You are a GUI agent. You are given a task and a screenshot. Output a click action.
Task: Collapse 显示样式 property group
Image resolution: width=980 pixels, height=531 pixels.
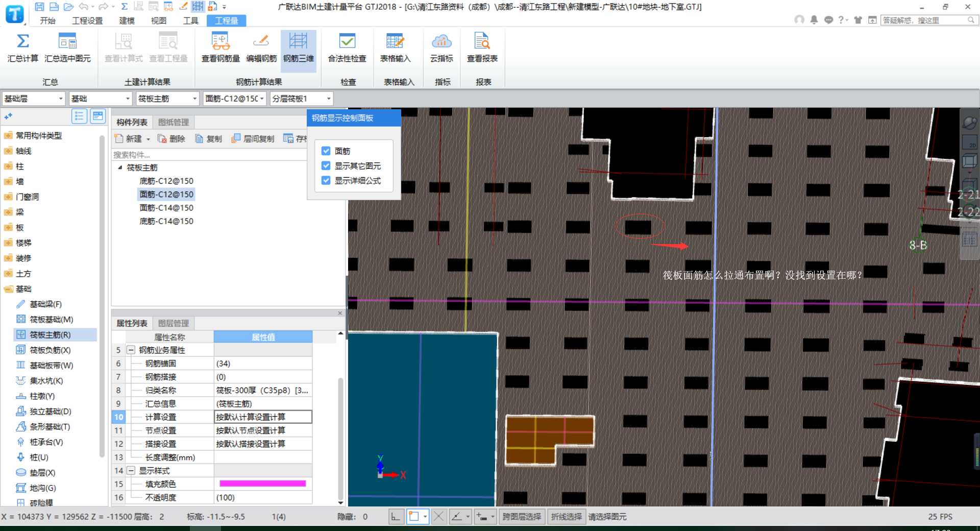(x=131, y=471)
